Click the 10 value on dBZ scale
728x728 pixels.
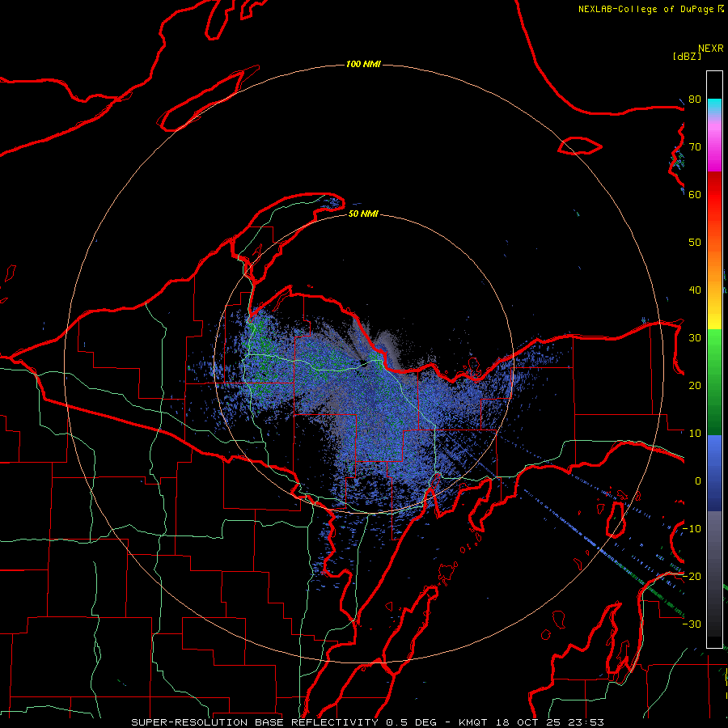[x=695, y=434]
